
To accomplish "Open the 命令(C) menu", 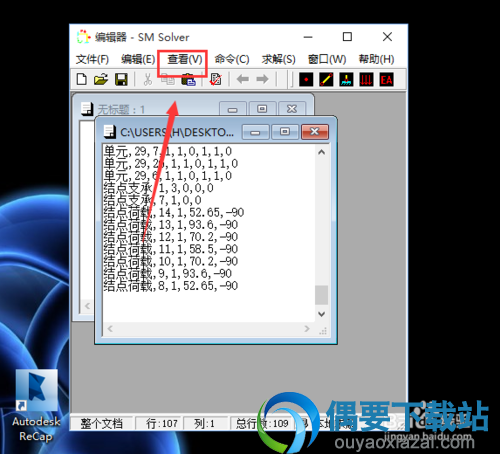I will (x=232, y=59).
